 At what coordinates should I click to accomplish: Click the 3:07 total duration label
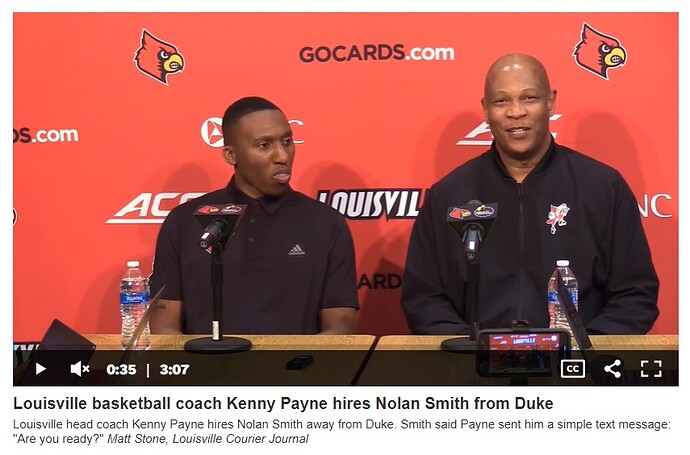[x=175, y=369]
